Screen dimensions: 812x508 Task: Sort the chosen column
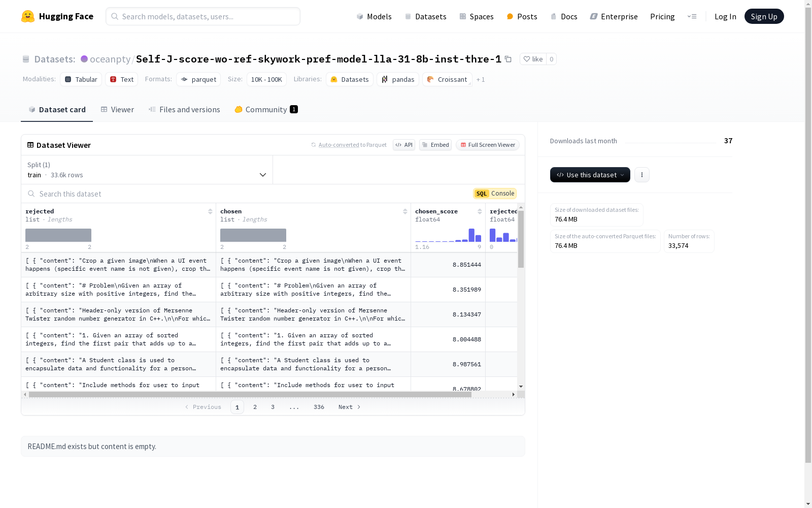point(405,211)
